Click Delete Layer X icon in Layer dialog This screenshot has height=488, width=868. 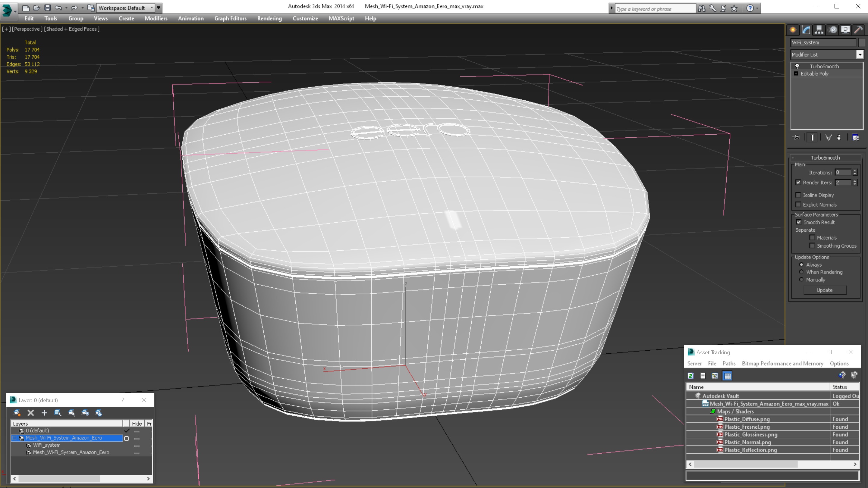[31, 413]
